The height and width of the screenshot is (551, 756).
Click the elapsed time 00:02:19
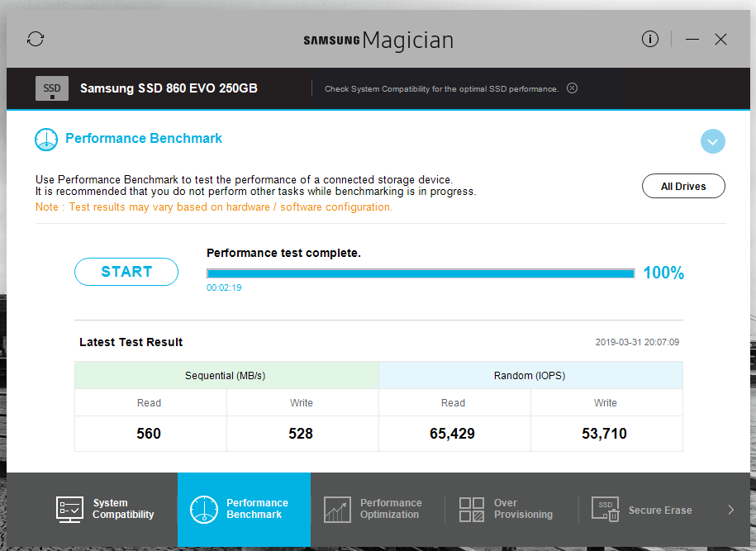click(224, 287)
